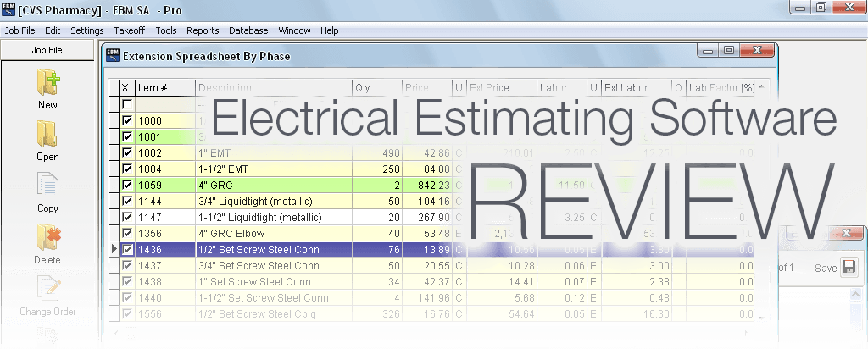Click the Job File panel header
Screen dimensions: 868x349
tap(47, 51)
